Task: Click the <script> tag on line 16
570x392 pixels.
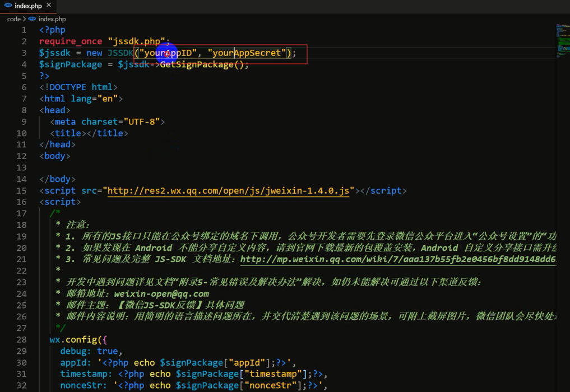Action: 60,202
